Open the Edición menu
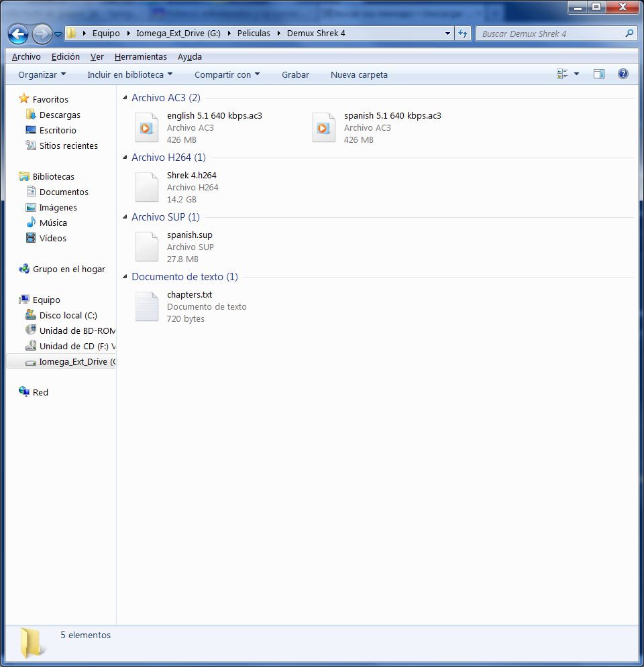Screen dimensions: 644x667 coord(66,56)
